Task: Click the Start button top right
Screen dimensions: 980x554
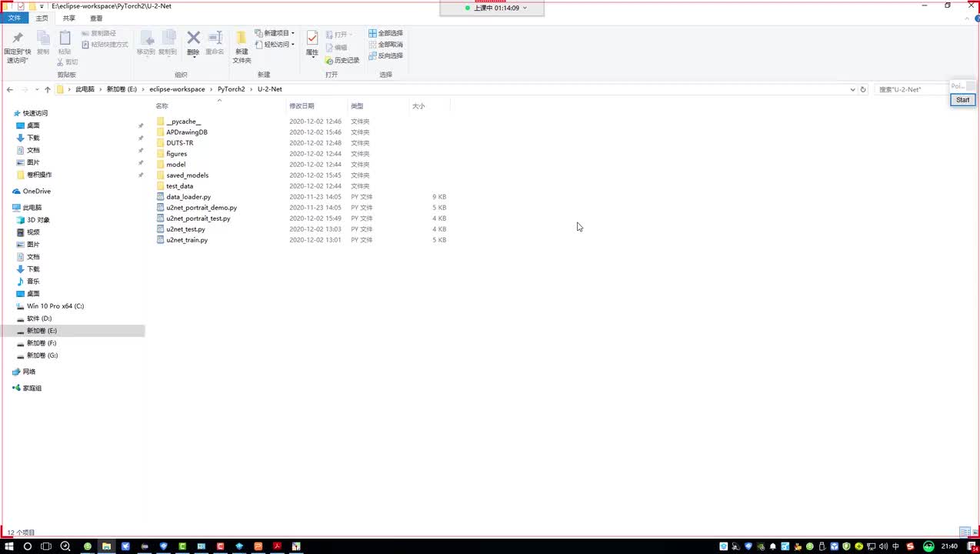Action: (x=962, y=100)
